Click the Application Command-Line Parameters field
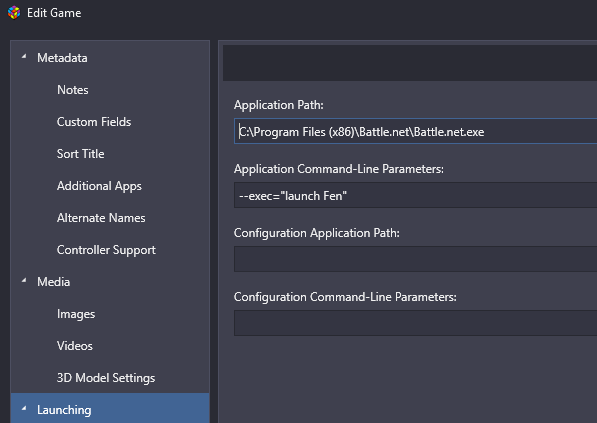The width and height of the screenshot is (597, 423). click(x=415, y=195)
